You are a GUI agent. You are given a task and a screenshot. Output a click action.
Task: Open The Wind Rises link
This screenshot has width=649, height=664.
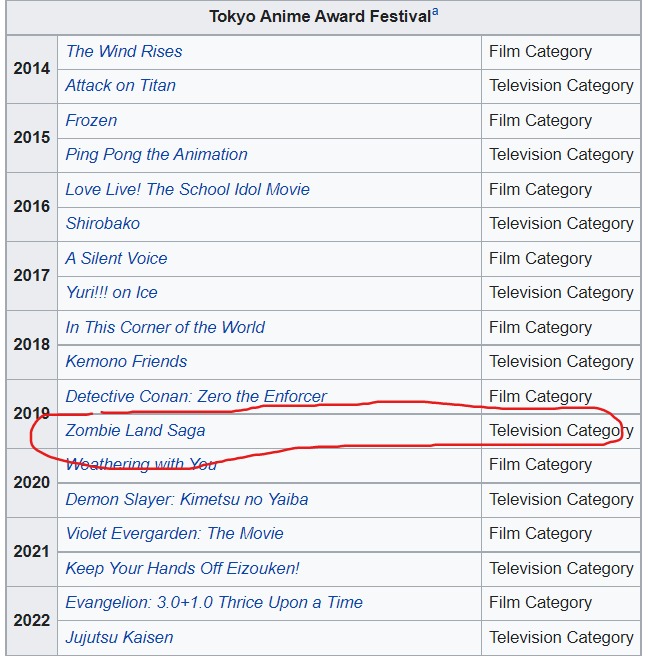tap(124, 52)
